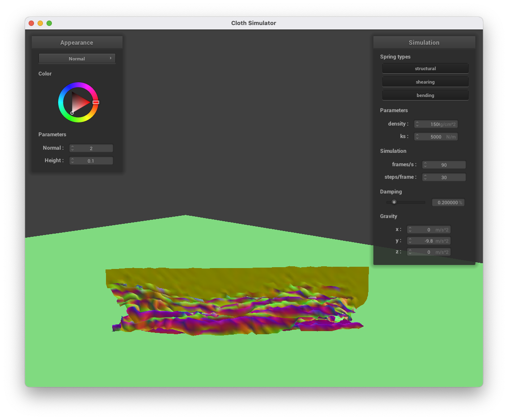Click the Simulation panel title bar
The image size is (508, 420).
coord(424,43)
